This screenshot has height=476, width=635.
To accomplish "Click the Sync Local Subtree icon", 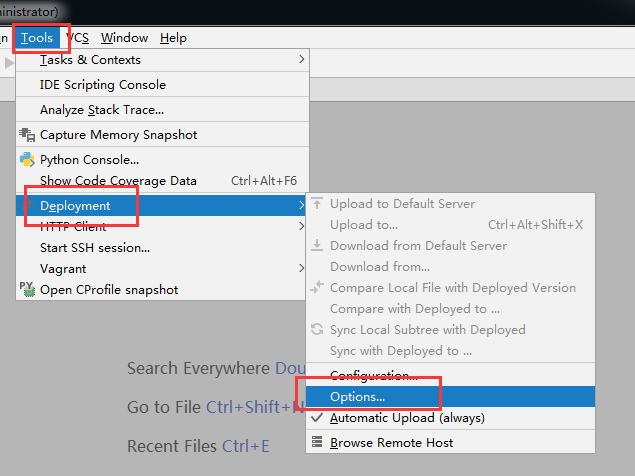I will (x=317, y=329).
